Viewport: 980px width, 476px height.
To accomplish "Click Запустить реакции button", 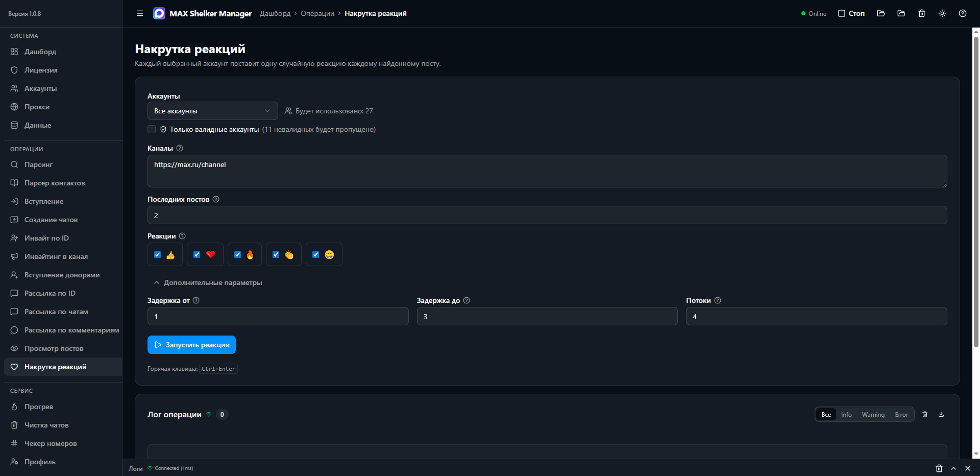I will [191, 345].
